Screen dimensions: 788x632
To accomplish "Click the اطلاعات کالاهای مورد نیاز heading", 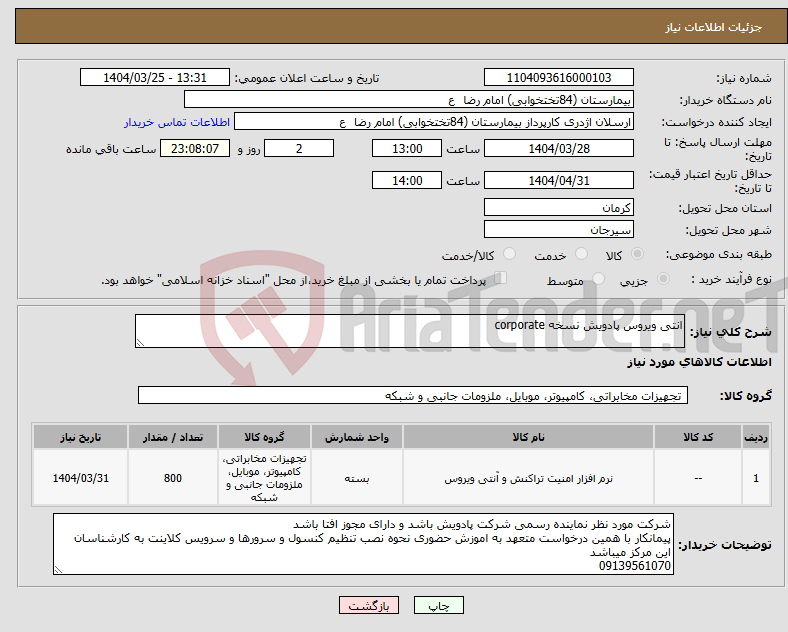I will point(699,362).
